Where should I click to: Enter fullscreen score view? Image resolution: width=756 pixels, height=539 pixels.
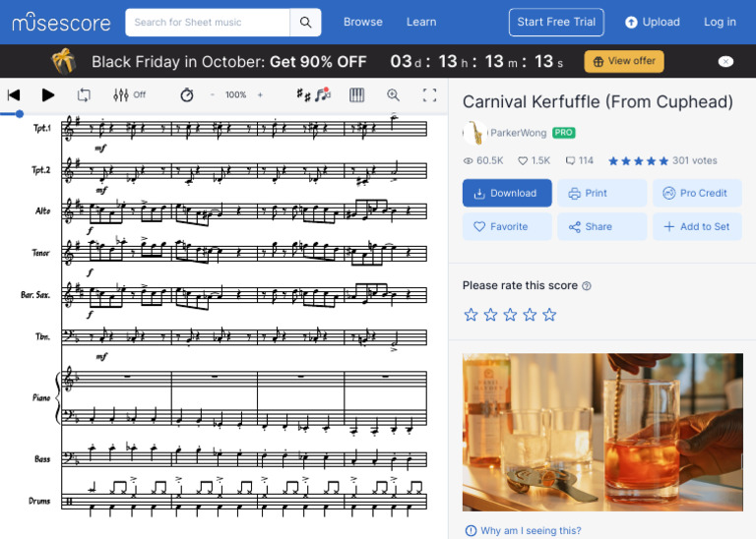coord(429,95)
